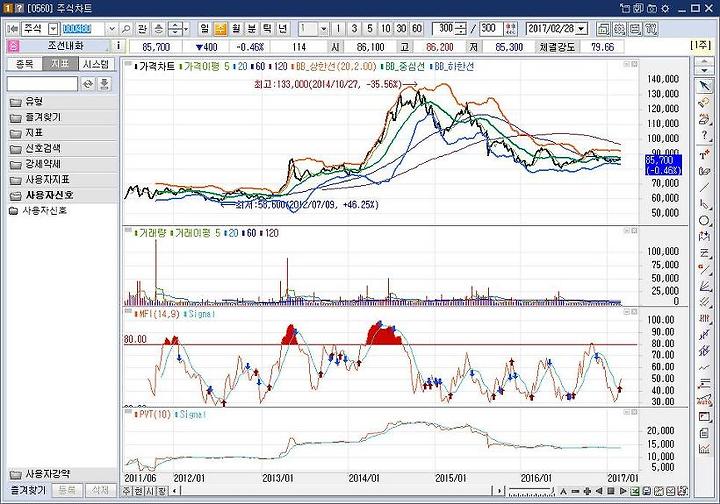This screenshot has width=720, height=504.
Task: Click the bottom chart icon in drawing toolbar
Action: coord(704,449)
